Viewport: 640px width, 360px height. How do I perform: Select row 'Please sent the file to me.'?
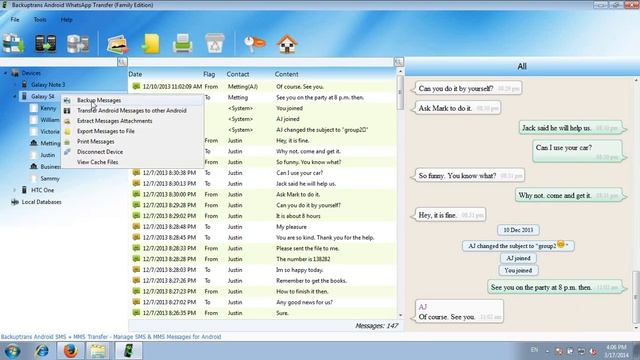pyautogui.click(x=262, y=248)
